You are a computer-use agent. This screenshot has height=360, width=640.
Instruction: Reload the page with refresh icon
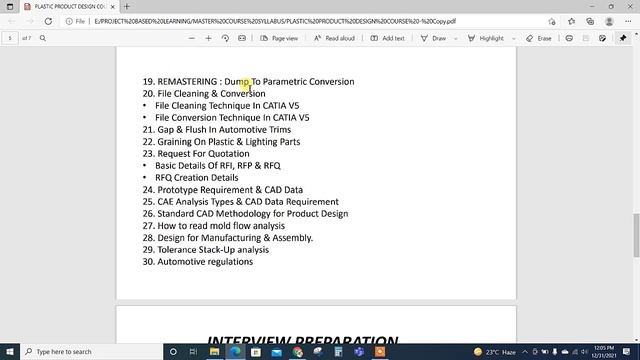[48, 21]
